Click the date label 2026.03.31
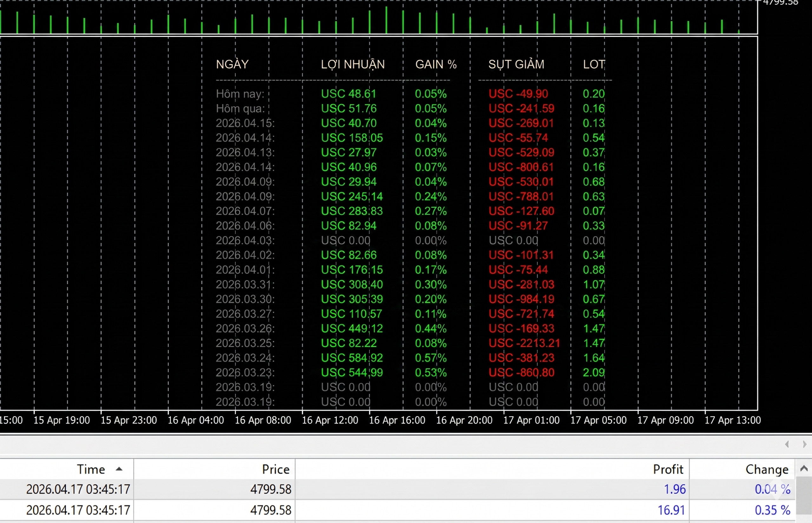Image resolution: width=812 pixels, height=523 pixels. pyautogui.click(x=245, y=284)
